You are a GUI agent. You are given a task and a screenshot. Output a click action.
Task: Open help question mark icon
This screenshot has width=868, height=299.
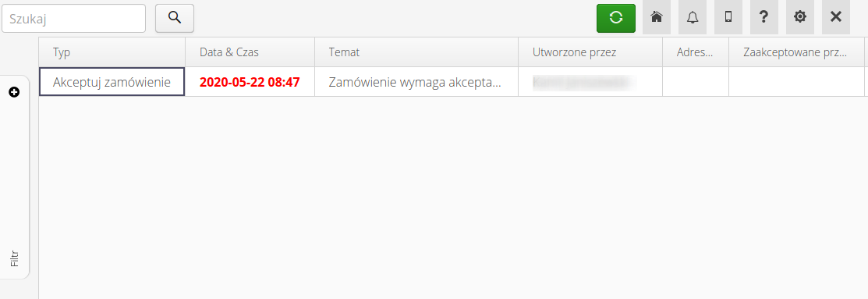[x=764, y=17]
